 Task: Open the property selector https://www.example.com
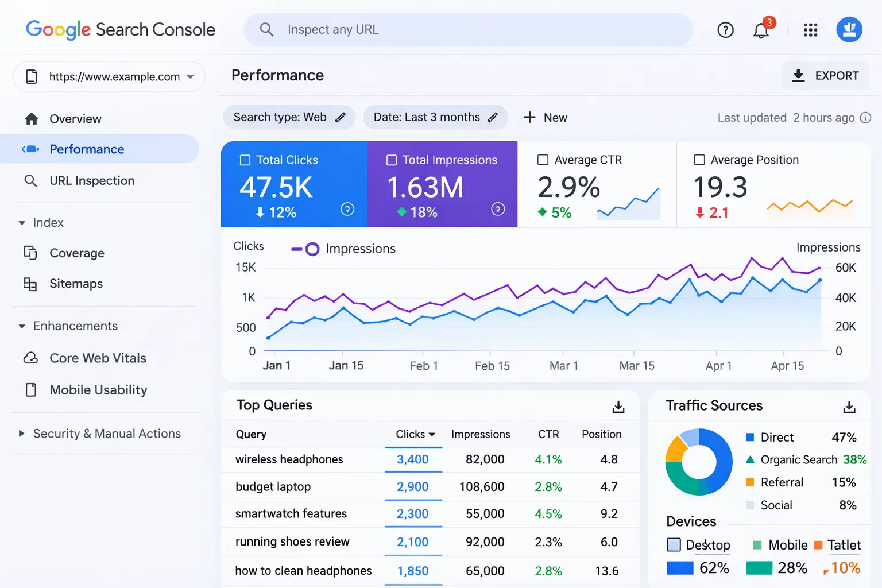coord(109,77)
